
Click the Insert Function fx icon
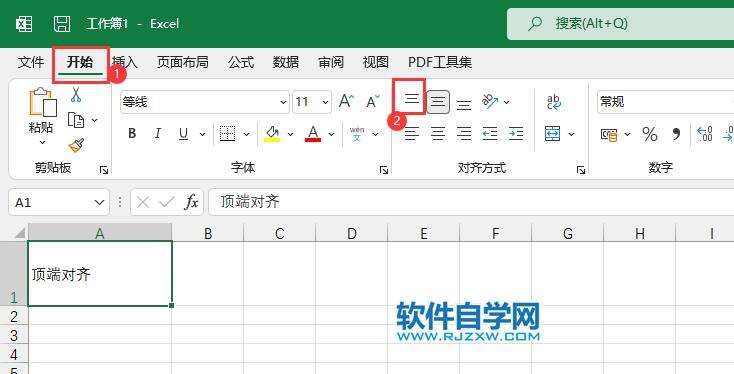coord(191,202)
